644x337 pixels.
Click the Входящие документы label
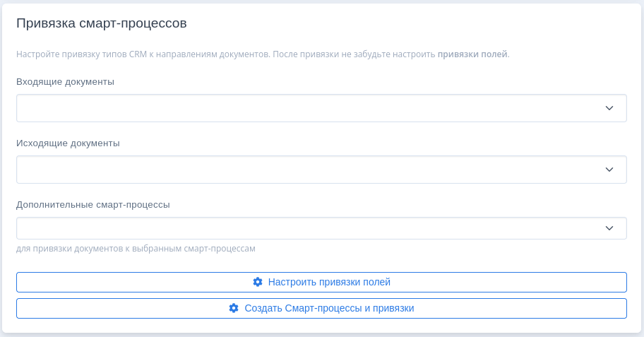click(65, 81)
